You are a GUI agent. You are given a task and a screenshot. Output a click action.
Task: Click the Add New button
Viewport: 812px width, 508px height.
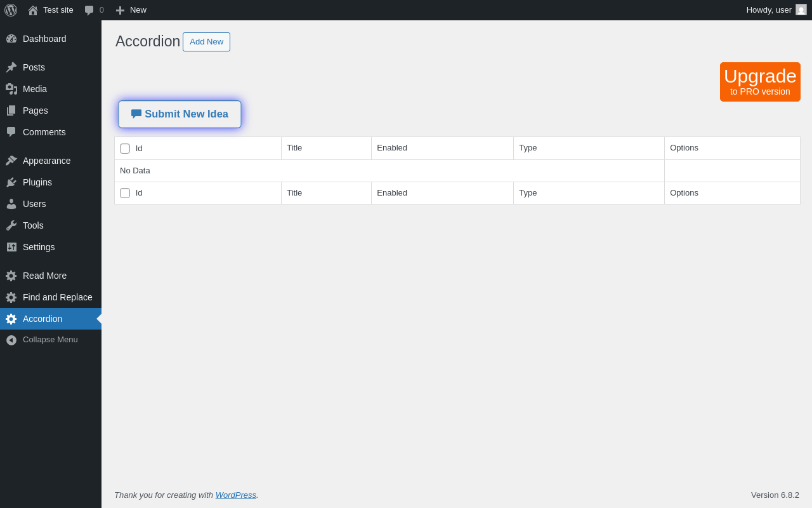(x=206, y=42)
